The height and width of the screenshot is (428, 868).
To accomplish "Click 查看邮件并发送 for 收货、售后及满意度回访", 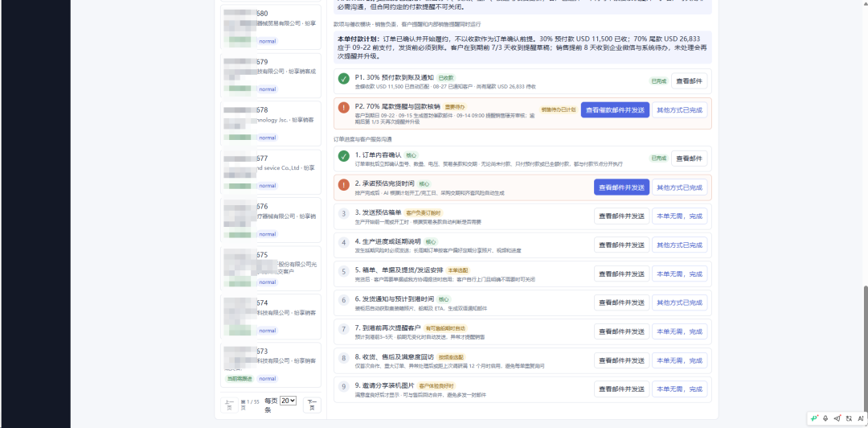I will click(x=621, y=360).
